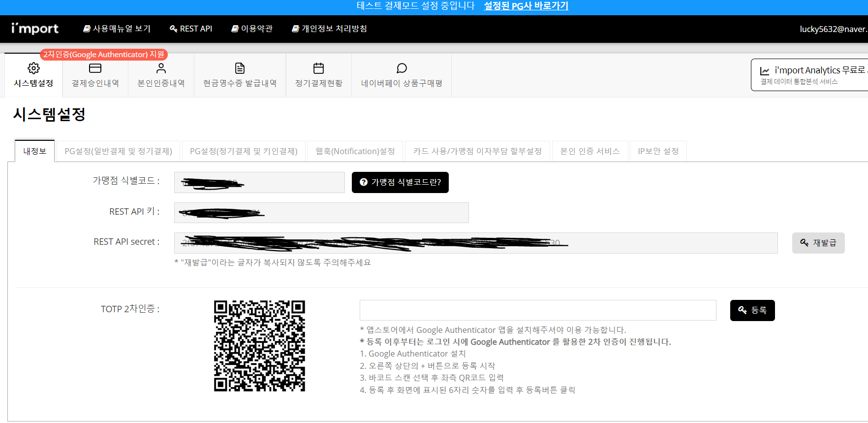The width and height of the screenshot is (868, 423).
Task: Click the TOTP QR code image
Action: [259, 346]
